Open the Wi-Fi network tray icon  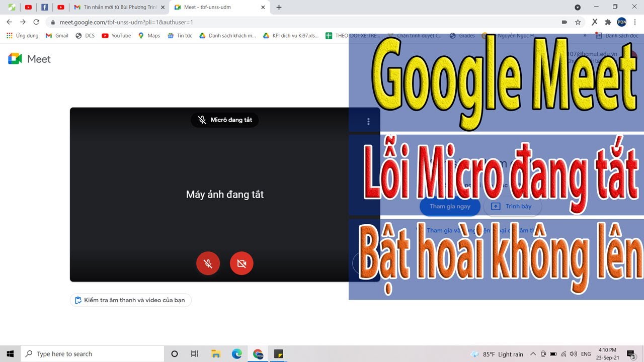click(563, 354)
